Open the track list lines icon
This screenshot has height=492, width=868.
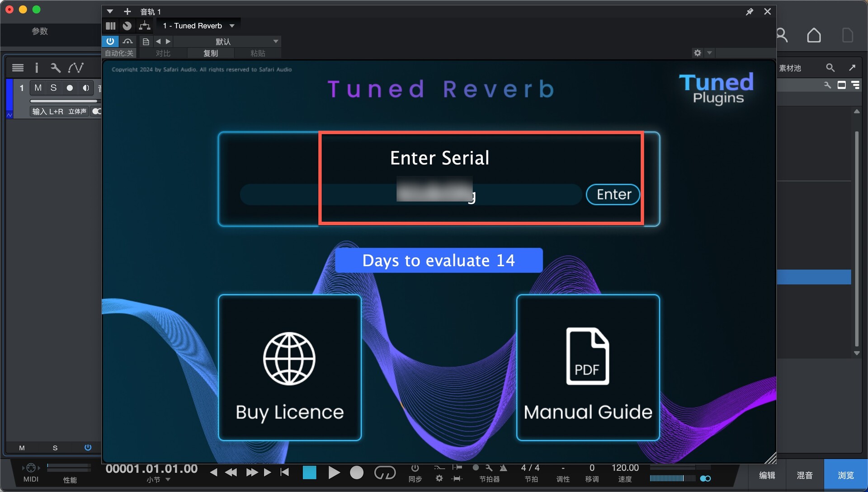[x=18, y=68]
